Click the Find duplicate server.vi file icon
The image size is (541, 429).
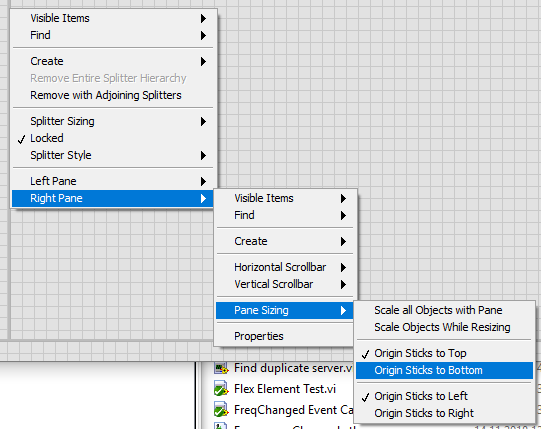coord(221,368)
